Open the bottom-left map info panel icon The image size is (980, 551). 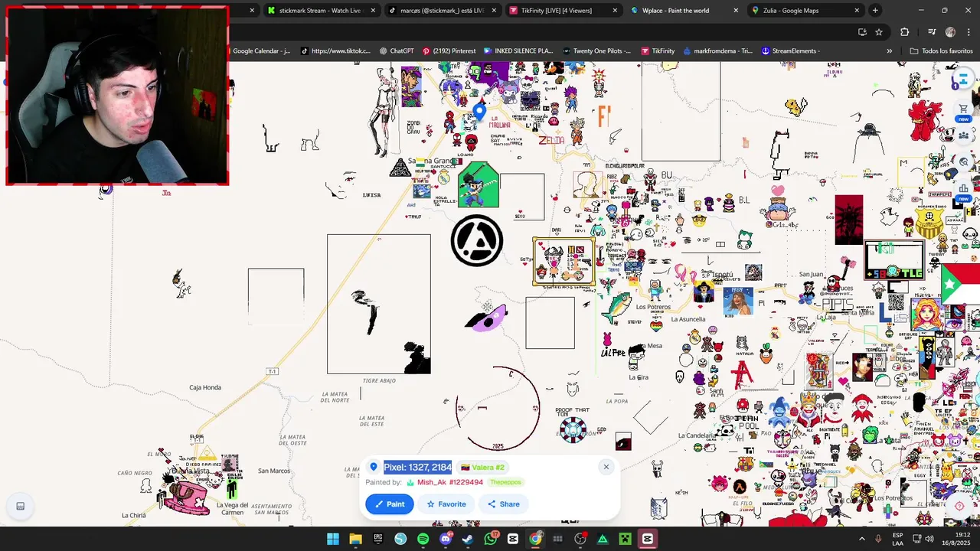coord(21,506)
